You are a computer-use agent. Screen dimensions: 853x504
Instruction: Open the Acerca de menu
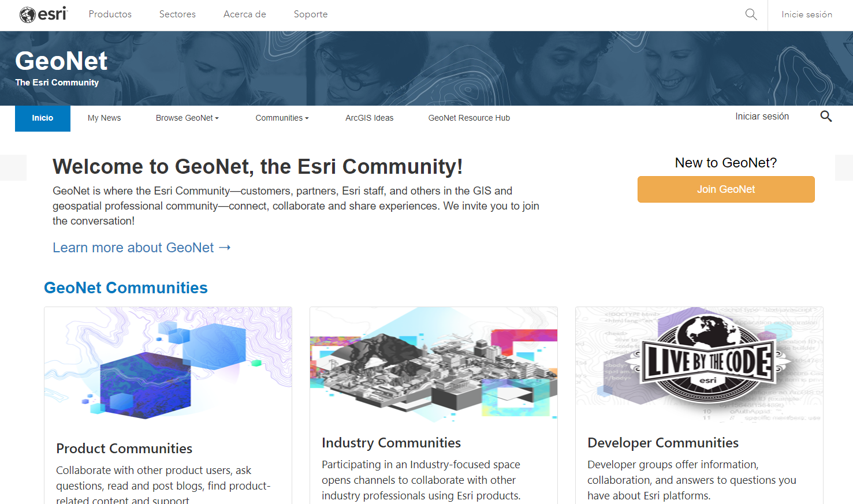(245, 14)
